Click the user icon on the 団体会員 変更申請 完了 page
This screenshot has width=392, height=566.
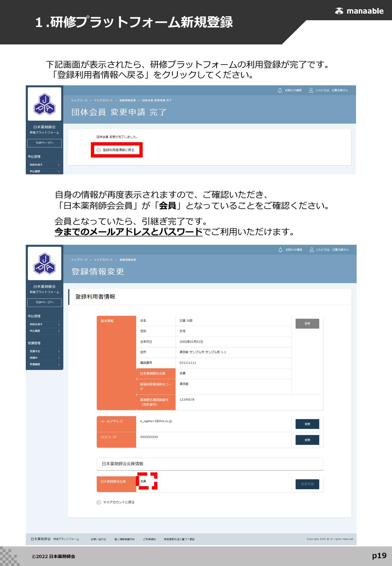pyautogui.click(x=311, y=90)
